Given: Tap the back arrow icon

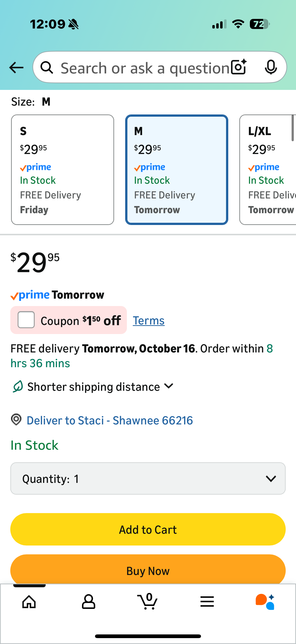Looking at the screenshot, I should point(16,68).
